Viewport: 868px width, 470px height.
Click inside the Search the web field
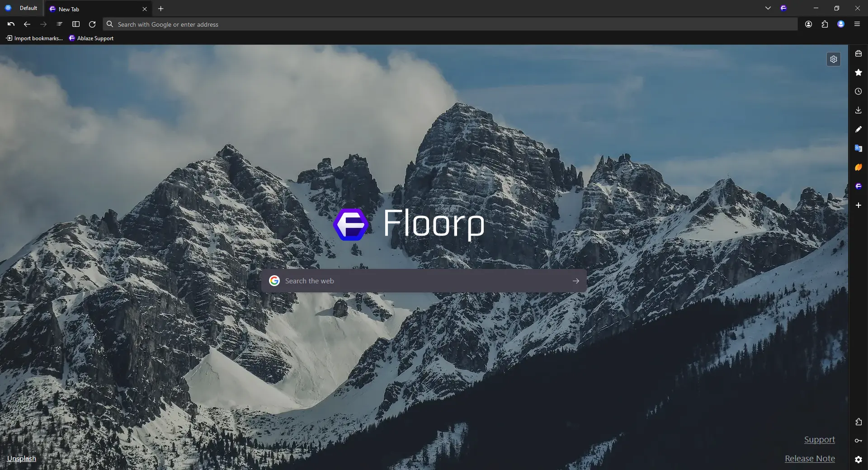407,281
